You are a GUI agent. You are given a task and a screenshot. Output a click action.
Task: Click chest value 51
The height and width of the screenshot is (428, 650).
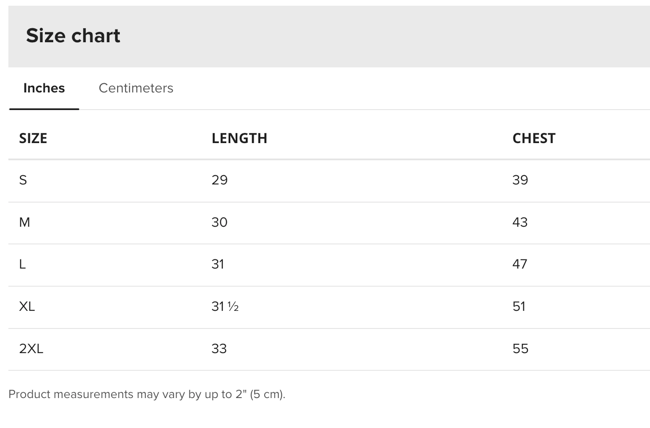click(519, 306)
